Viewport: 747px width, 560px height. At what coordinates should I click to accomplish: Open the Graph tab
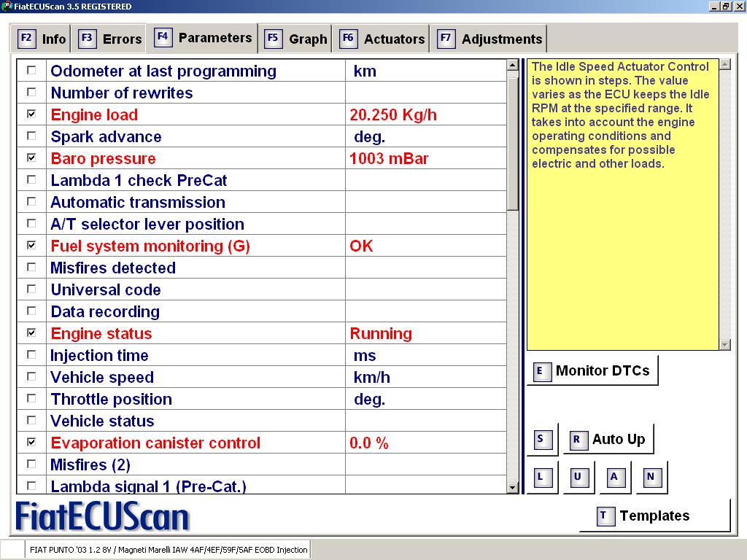tap(296, 39)
